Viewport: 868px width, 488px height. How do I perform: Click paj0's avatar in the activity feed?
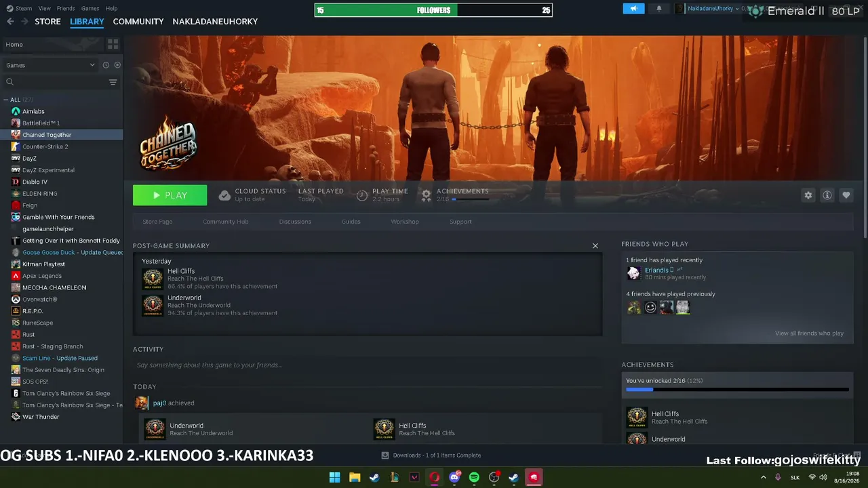(x=141, y=403)
